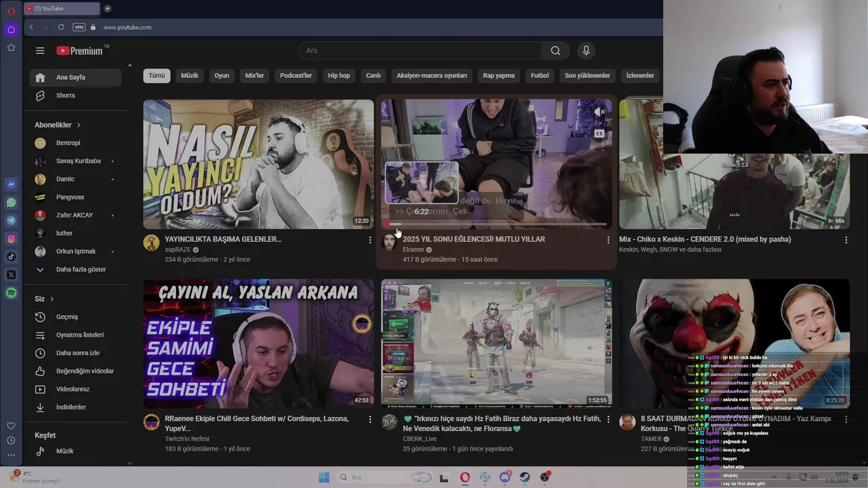Click Opera sidebar home icon

11,29
